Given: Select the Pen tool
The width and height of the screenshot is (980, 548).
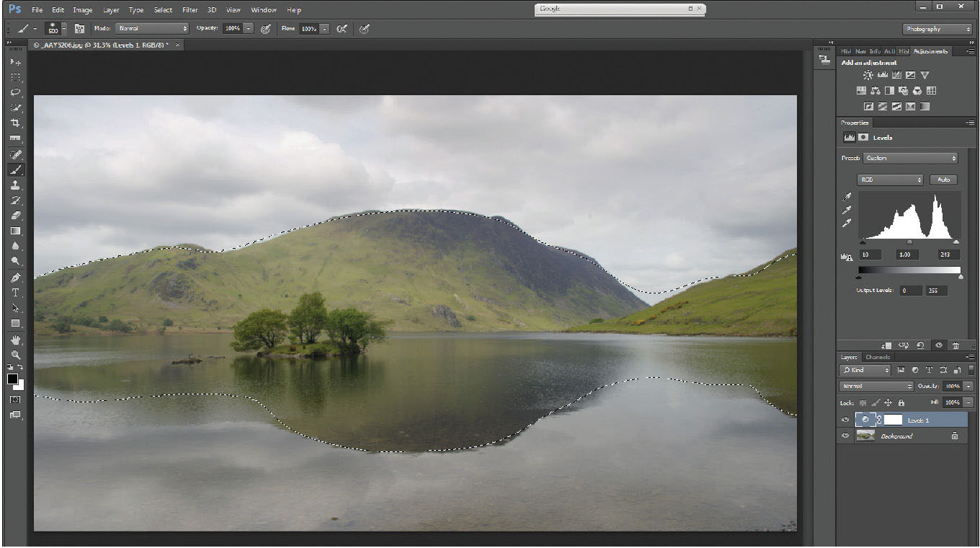Looking at the screenshot, I should 15,278.
